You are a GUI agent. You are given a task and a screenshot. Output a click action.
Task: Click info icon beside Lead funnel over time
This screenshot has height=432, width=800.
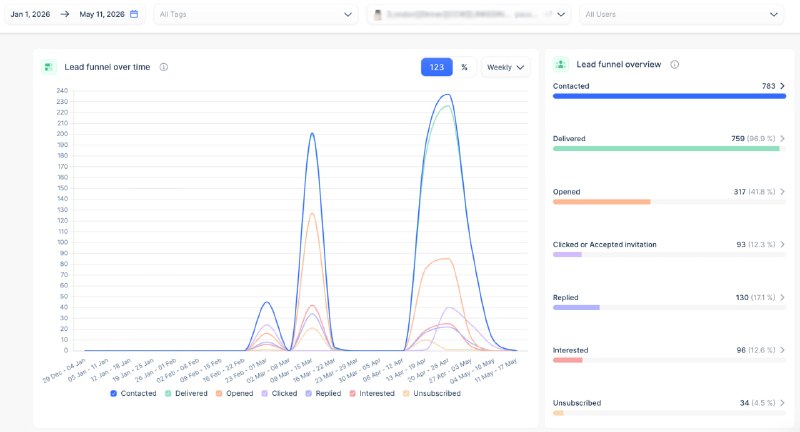[164, 67]
